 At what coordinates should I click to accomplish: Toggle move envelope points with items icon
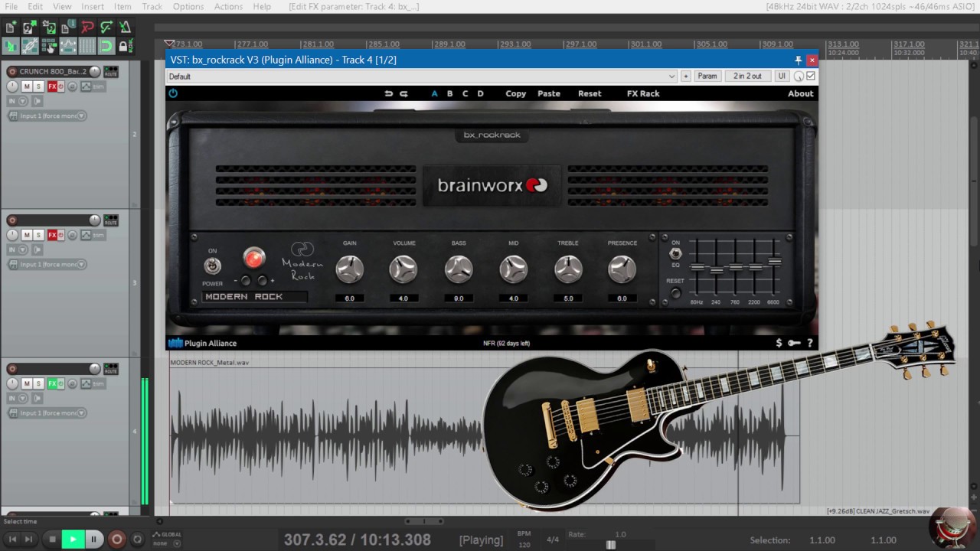pyautogui.click(x=68, y=47)
